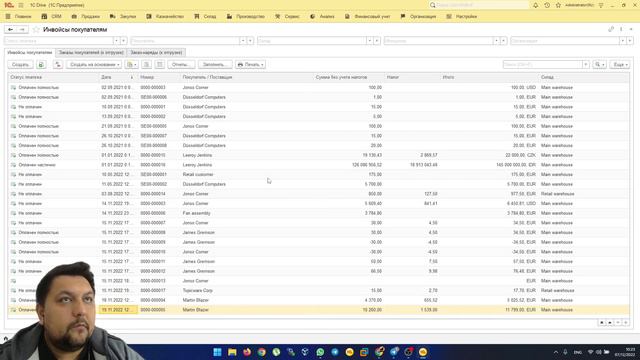The image size is (640, 360).
Task: Open the Еще menu
Action: 620,64
